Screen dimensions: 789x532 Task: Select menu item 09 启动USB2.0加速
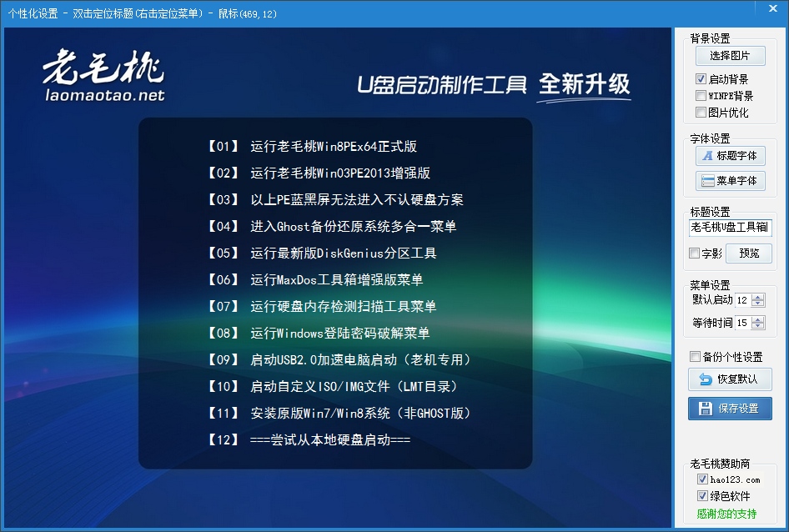pos(339,360)
